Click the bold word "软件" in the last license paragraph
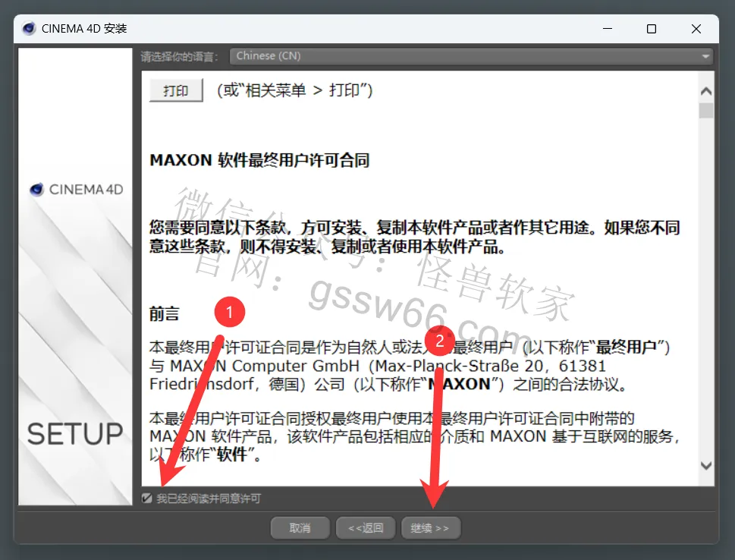 pos(231,455)
